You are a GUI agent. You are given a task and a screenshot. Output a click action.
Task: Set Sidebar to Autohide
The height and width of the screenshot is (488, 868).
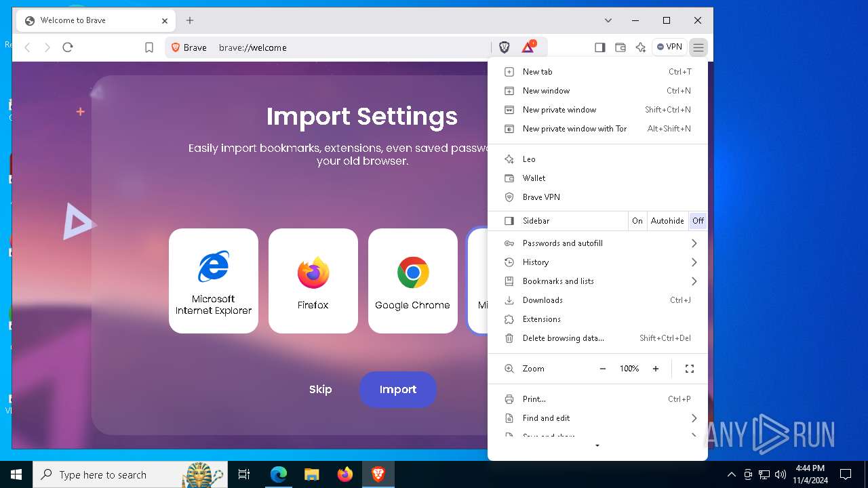coord(667,221)
